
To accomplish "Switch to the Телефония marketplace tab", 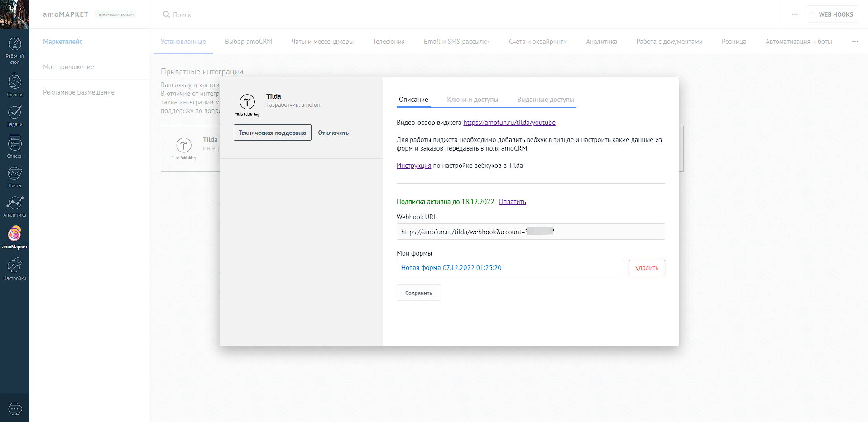I will pos(388,41).
